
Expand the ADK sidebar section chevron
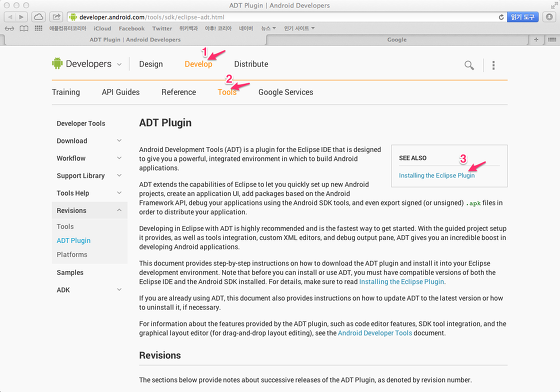click(119, 290)
